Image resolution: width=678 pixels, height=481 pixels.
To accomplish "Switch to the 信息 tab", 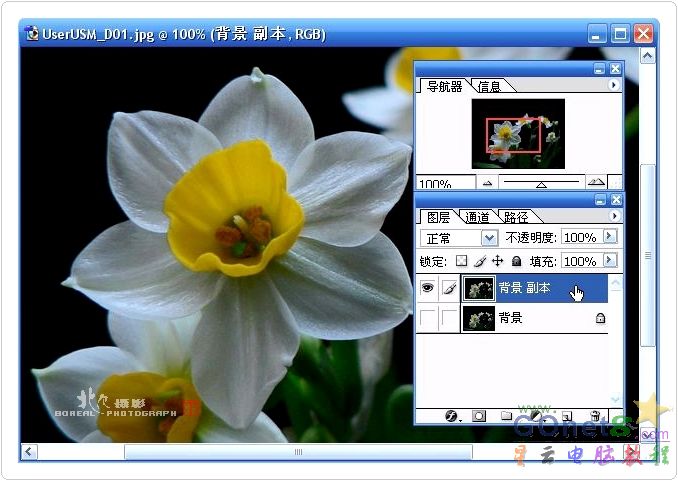I will tap(489, 87).
